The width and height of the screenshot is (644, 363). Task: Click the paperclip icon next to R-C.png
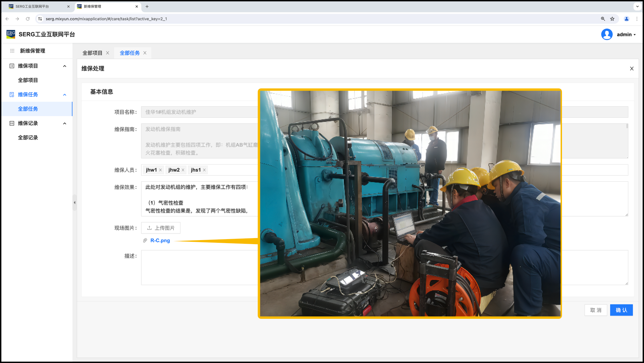[x=145, y=240]
